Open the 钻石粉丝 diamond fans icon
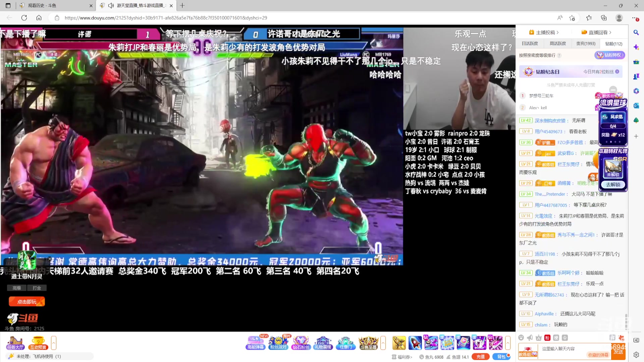 point(301,343)
